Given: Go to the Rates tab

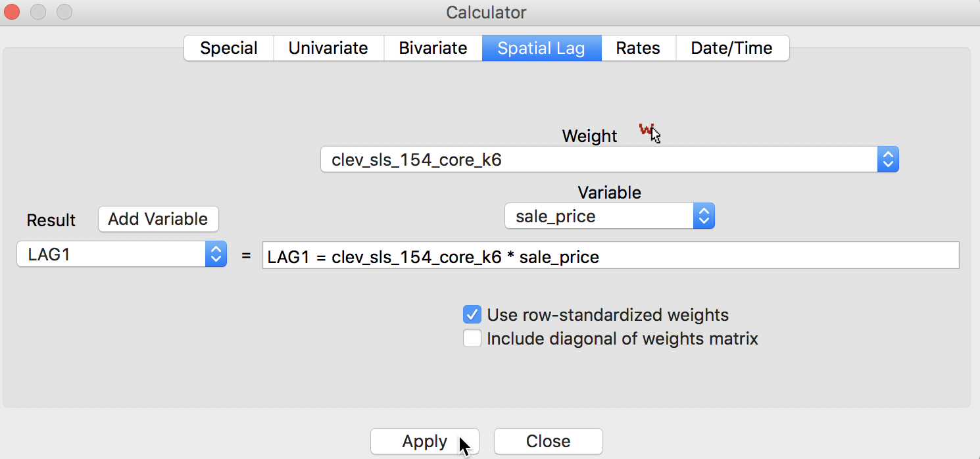Looking at the screenshot, I should click(x=638, y=48).
